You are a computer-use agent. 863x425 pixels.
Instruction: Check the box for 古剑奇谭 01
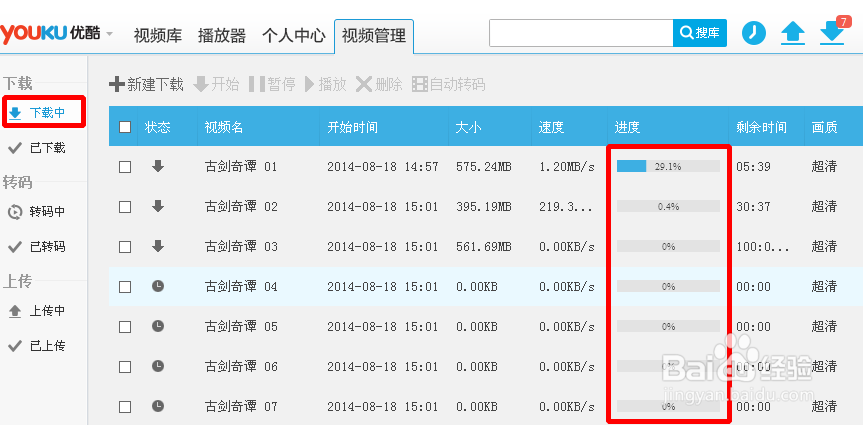tap(125, 167)
